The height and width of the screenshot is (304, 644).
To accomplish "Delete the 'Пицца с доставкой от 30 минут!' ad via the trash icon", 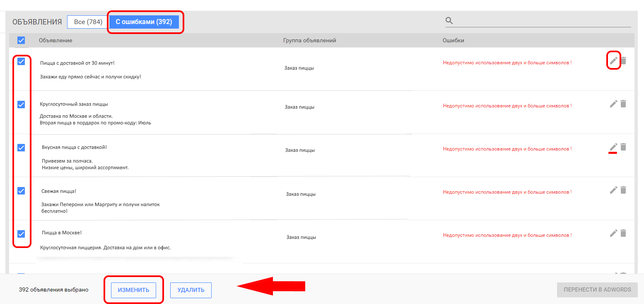I will [623, 61].
